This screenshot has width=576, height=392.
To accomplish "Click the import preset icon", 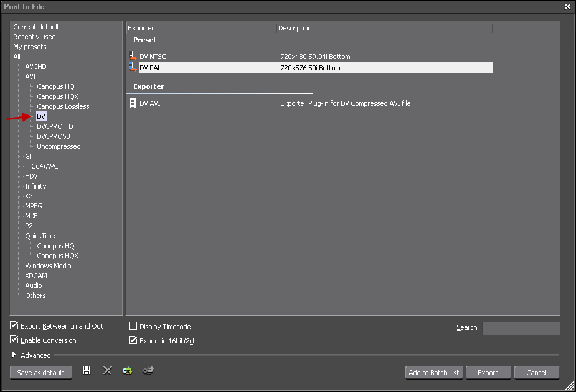I will click(x=127, y=371).
